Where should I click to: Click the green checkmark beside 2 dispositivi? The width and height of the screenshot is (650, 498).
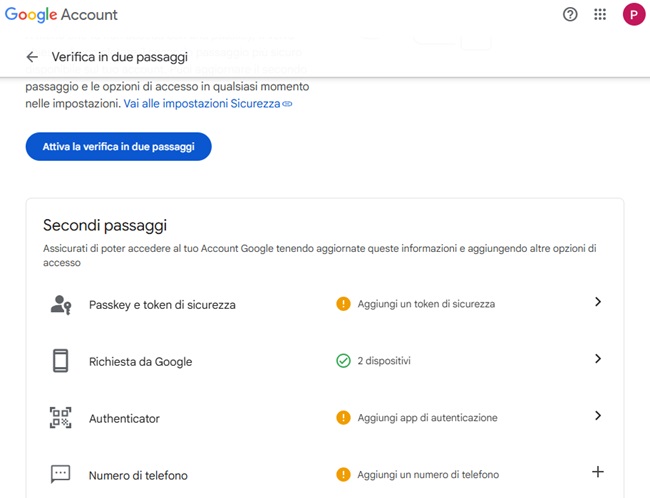[x=343, y=361]
